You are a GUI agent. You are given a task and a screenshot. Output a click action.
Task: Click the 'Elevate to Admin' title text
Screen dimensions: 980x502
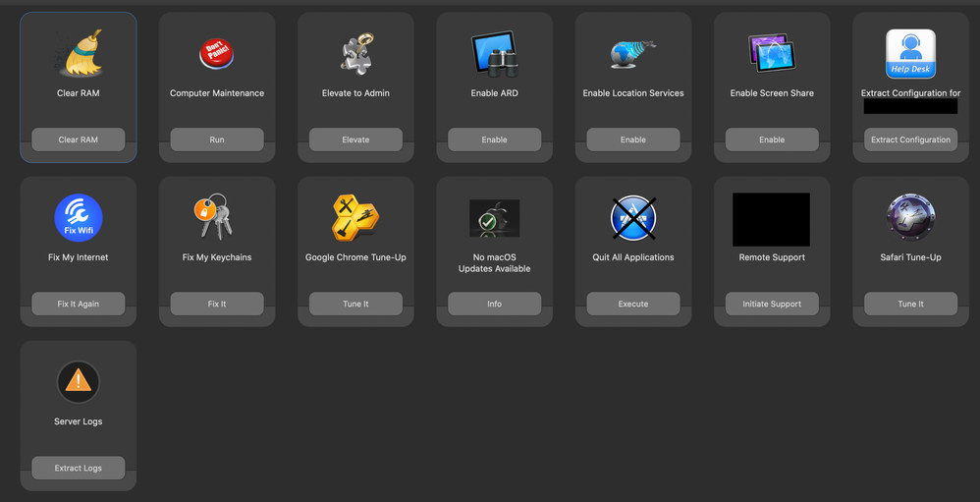click(355, 93)
